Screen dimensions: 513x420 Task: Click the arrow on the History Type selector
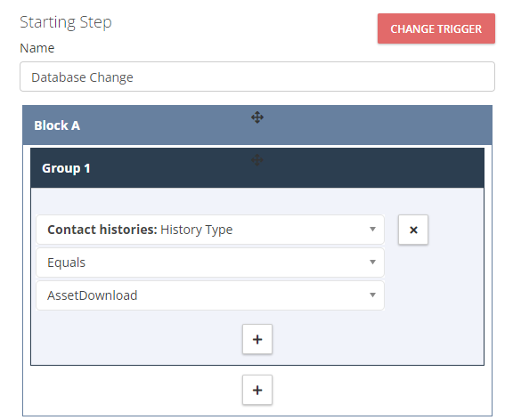click(x=372, y=230)
